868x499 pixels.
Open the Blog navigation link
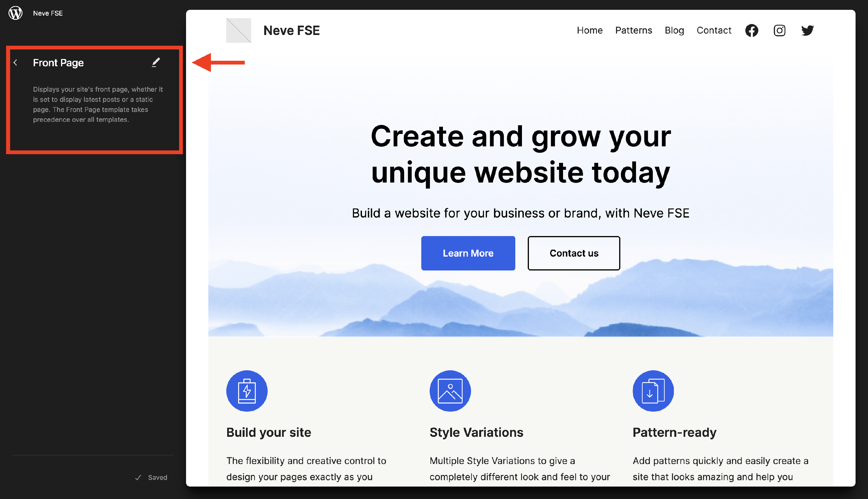(674, 30)
